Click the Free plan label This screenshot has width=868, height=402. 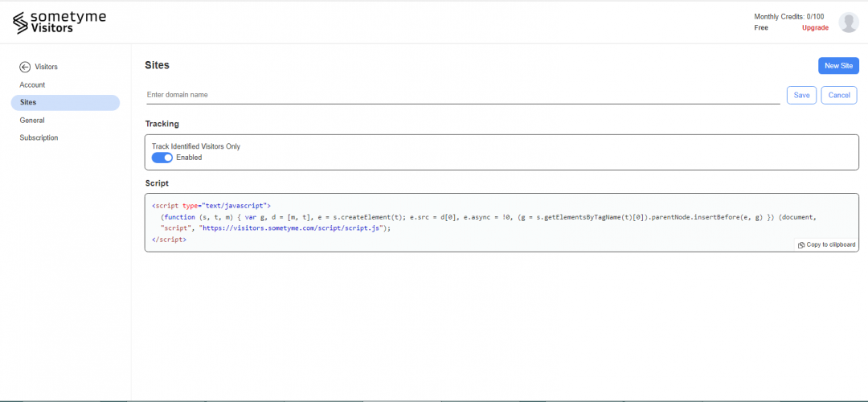(761, 27)
